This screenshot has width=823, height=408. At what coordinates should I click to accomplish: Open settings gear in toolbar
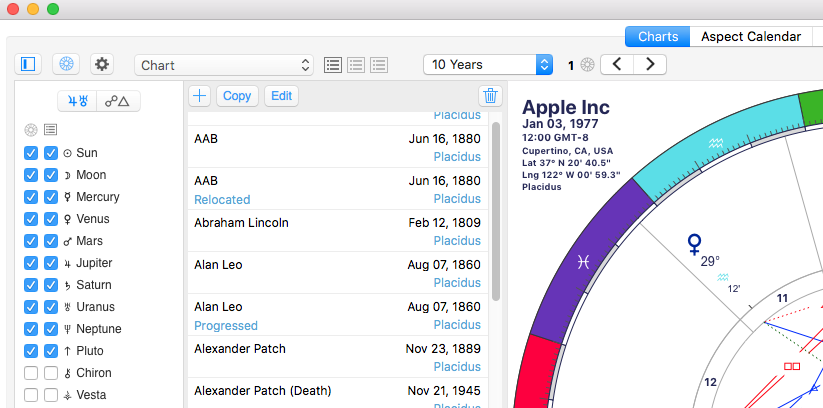(x=101, y=65)
